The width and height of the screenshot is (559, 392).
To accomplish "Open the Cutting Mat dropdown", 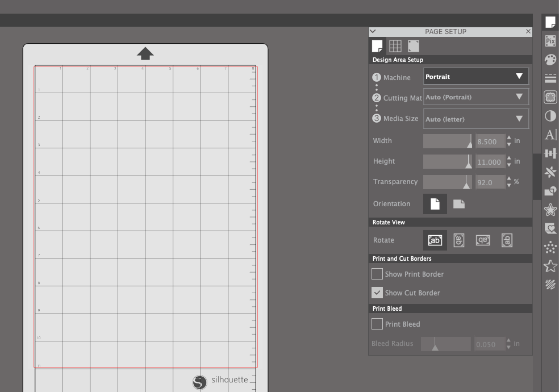I will click(476, 97).
